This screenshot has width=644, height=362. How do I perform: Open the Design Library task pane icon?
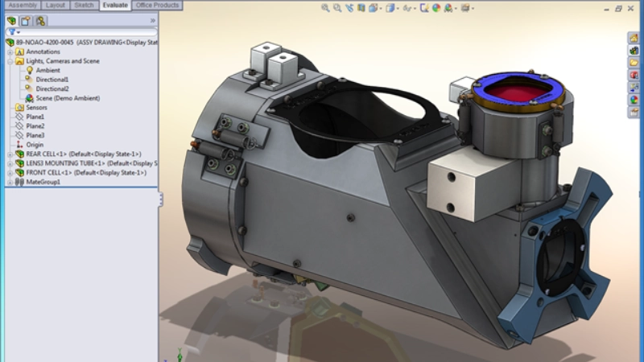coord(634,49)
